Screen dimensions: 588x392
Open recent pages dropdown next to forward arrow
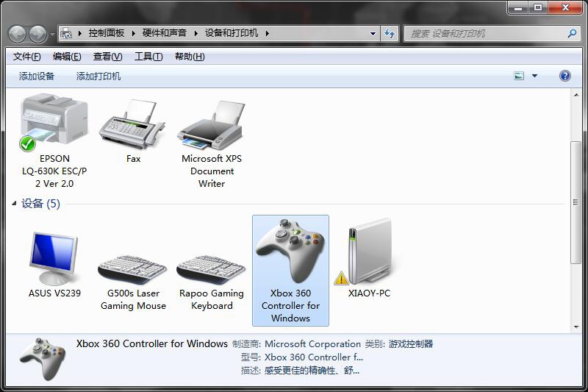coord(52,34)
